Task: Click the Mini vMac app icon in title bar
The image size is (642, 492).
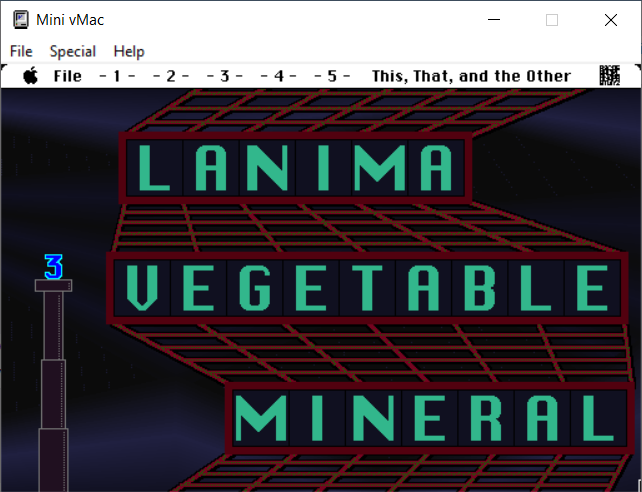Action: click(20, 20)
